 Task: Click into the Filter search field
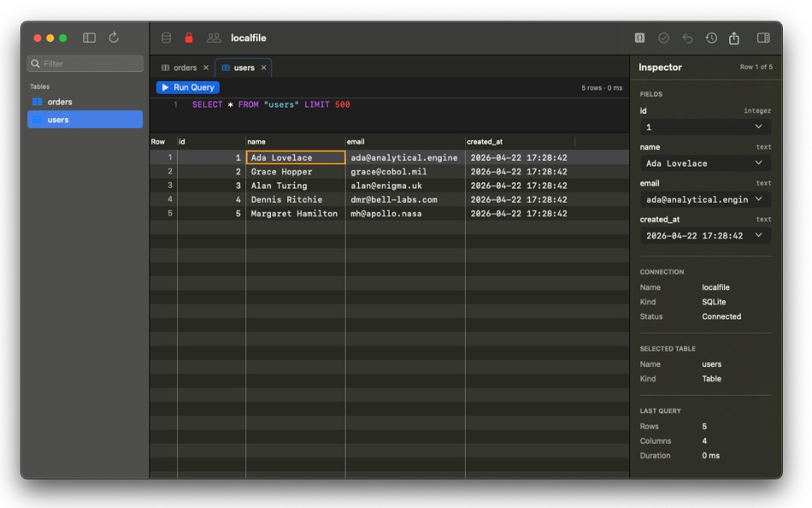[85, 64]
